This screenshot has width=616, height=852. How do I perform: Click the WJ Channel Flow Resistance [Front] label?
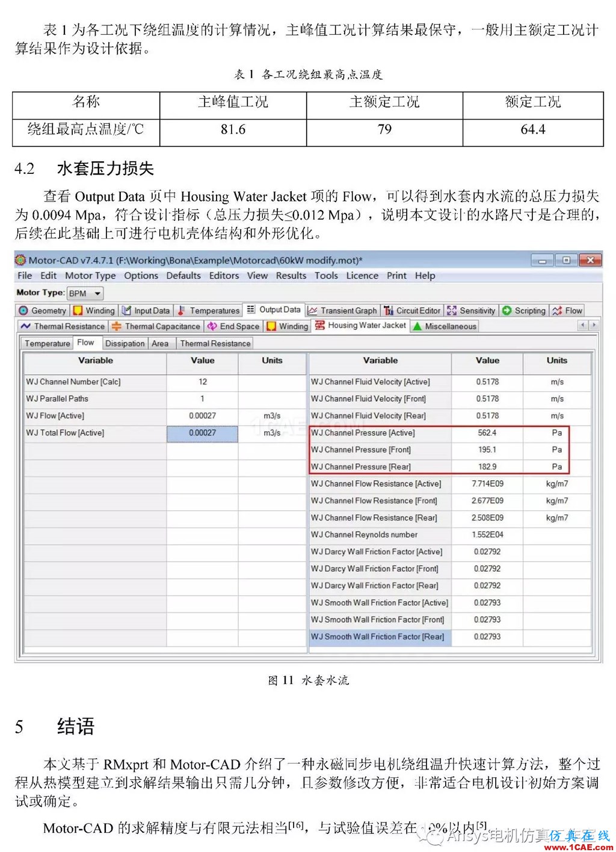tap(374, 501)
